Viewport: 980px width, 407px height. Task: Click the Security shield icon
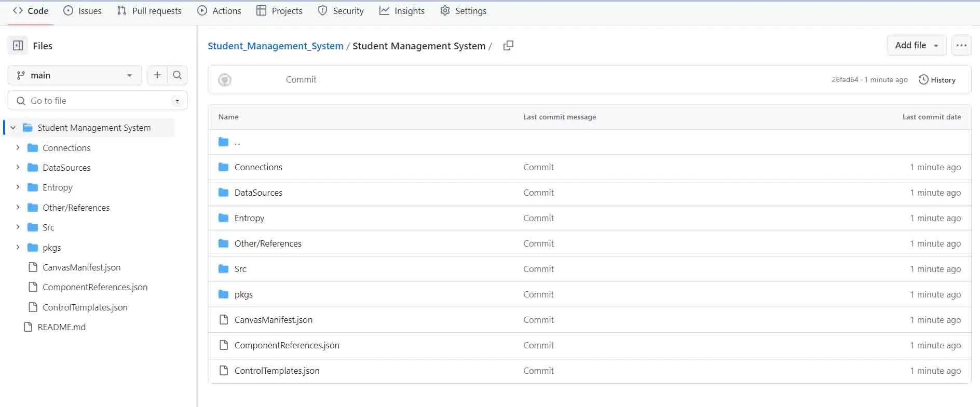pos(322,11)
